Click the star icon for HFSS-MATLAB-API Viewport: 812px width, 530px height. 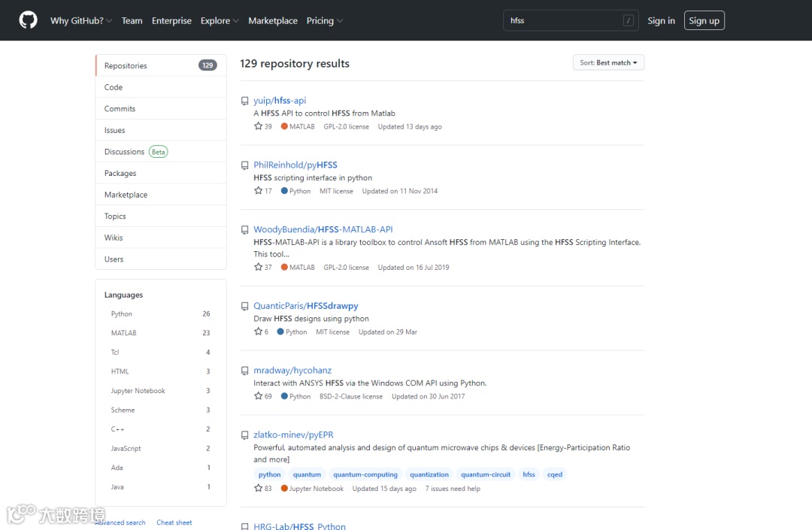[x=258, y=267]
